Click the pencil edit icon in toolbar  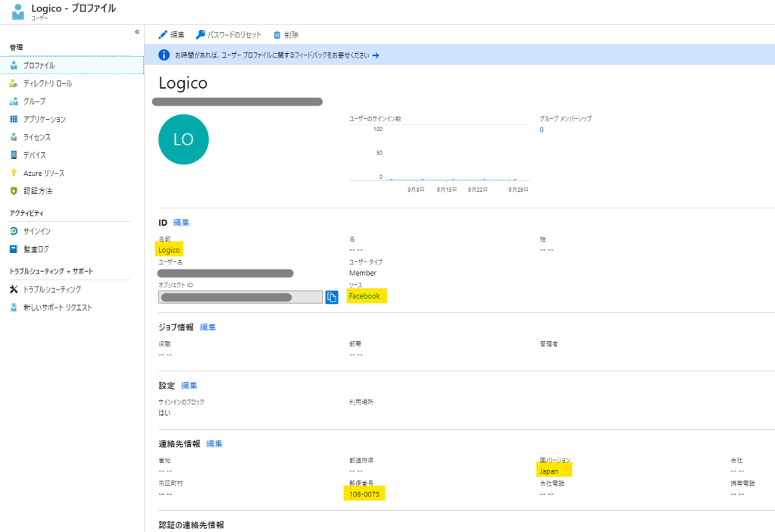coord(163,35)
